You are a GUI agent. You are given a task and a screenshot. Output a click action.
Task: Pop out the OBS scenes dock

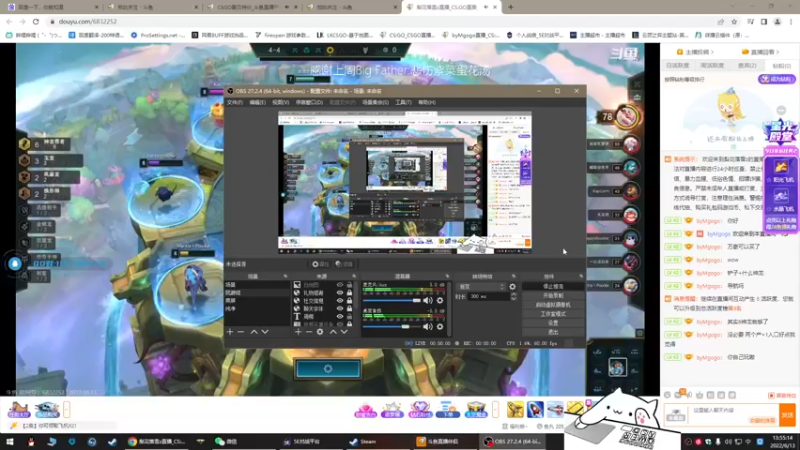click(285, 277)
